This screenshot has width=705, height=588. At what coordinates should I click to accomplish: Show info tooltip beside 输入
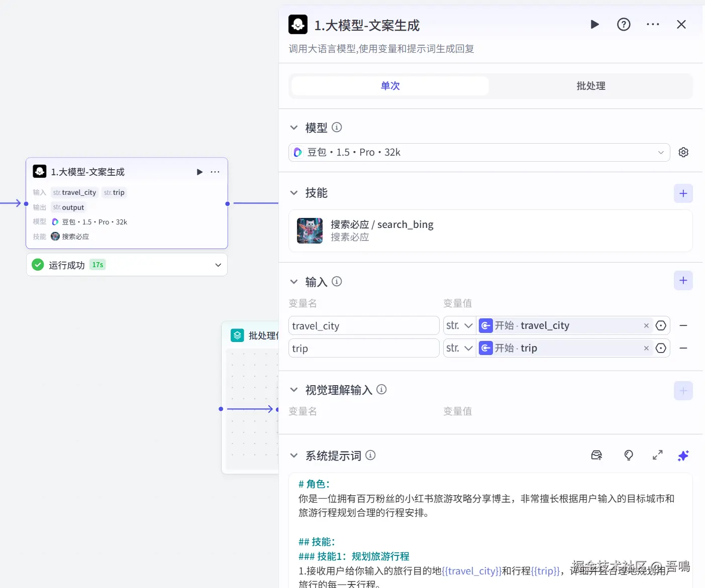point(337,282)
